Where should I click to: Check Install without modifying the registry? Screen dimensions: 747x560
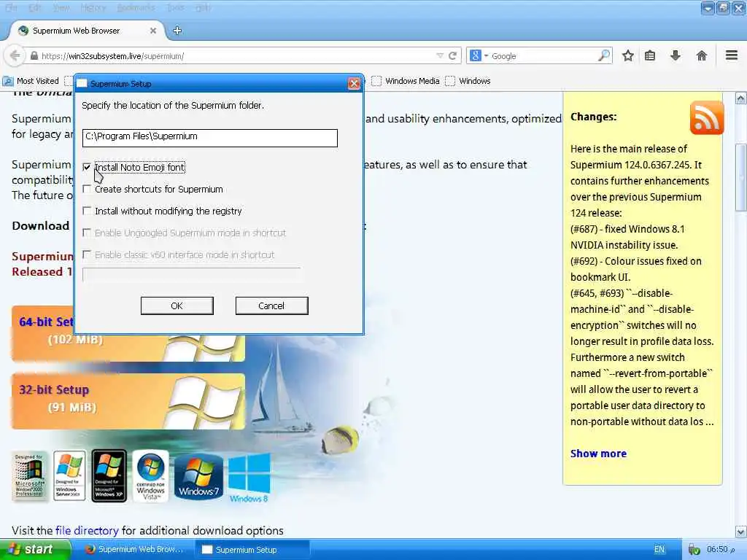point(87,211)
